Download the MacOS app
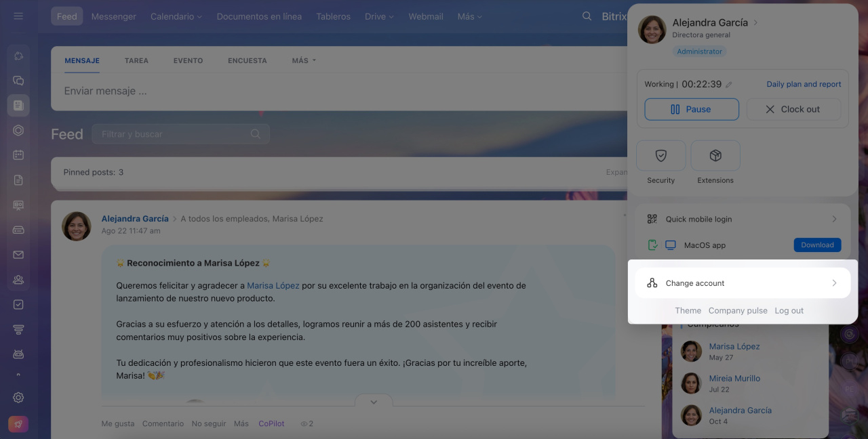 pyautogui.click(x=816, y=245)
